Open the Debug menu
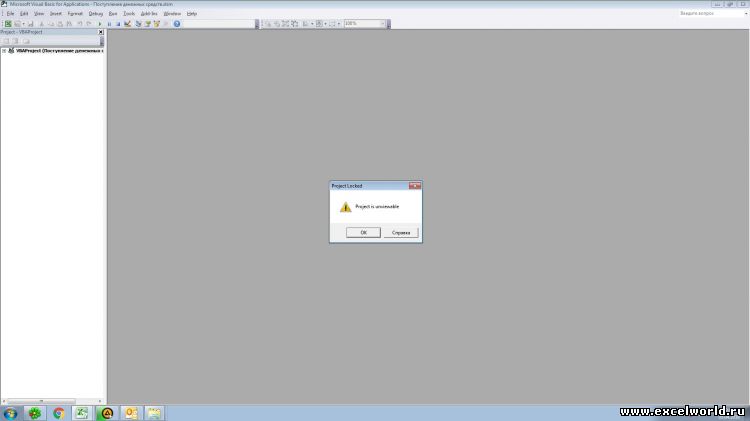This screenshot has height=421, width=750. 95,13
